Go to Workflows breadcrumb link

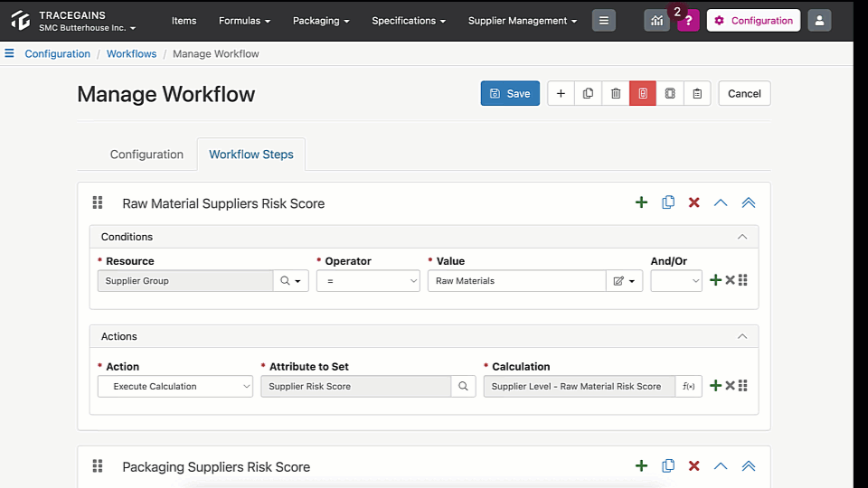click(x=131, y=53)
